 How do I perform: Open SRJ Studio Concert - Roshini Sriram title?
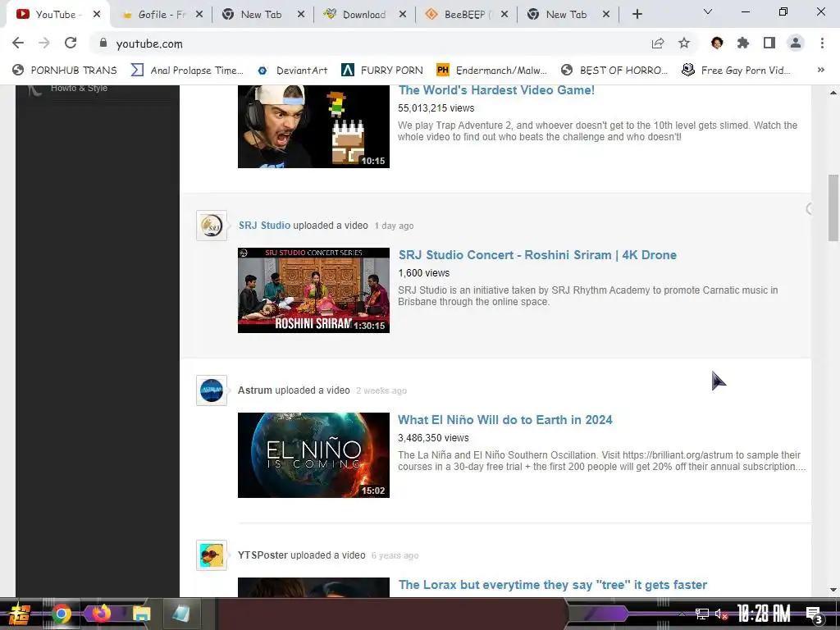tap(537, 255)
